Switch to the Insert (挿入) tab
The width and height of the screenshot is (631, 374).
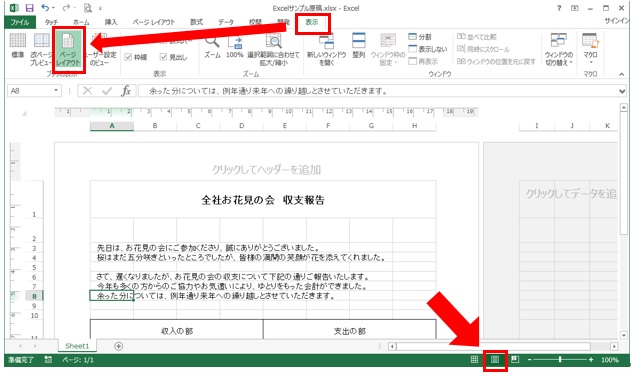[x=111, y=22]
